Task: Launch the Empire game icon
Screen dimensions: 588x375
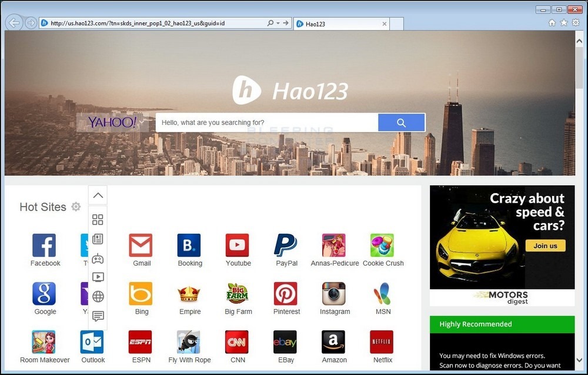Action: [x=189, y=294]
